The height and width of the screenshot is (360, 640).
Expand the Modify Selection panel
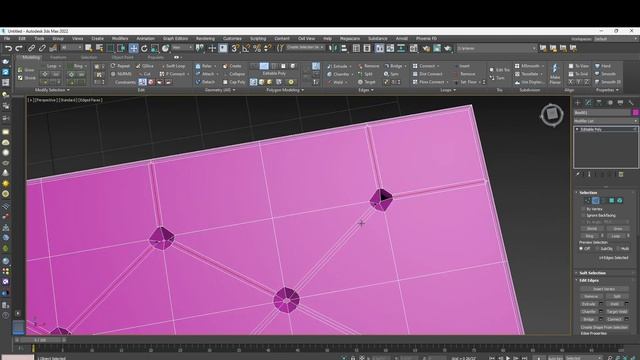(52, 90)
